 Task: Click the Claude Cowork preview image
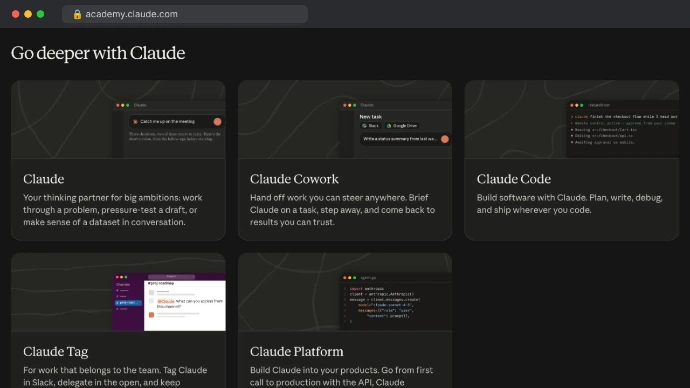click(345, 119)
